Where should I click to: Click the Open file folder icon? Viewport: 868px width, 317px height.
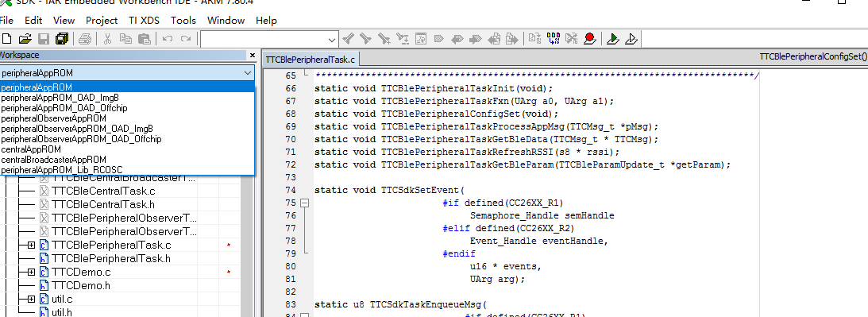point(25,39)
